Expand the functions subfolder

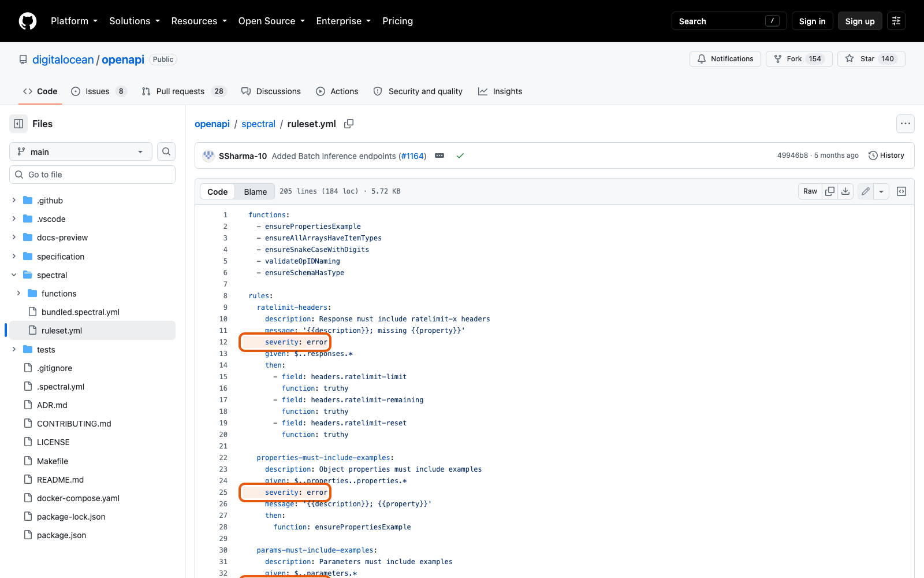point(18,294)
